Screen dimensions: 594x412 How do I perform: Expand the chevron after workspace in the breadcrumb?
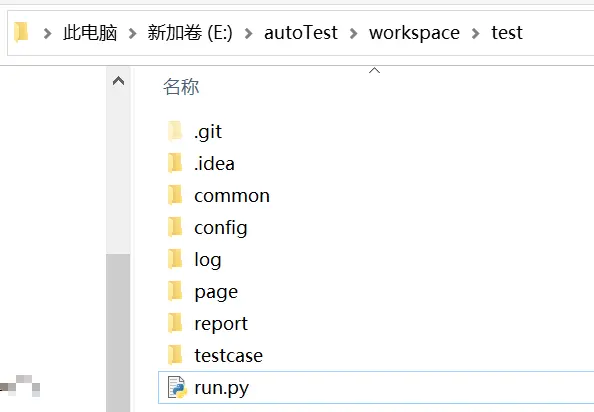point(476,33)
